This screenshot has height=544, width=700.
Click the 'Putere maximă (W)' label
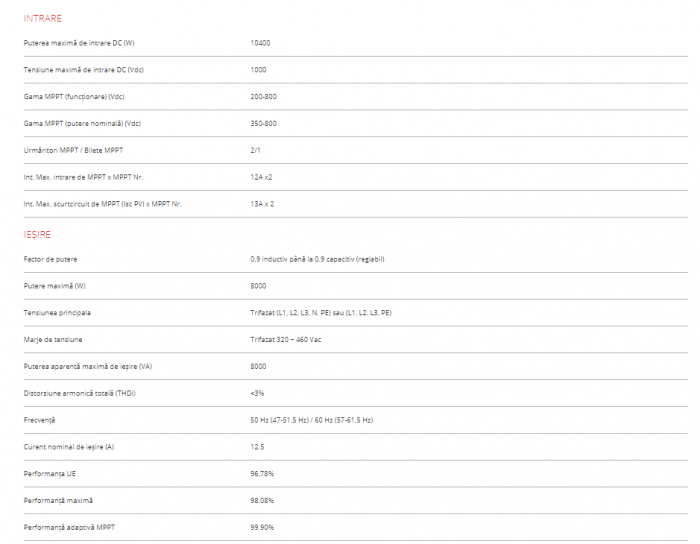coord(55,286)
